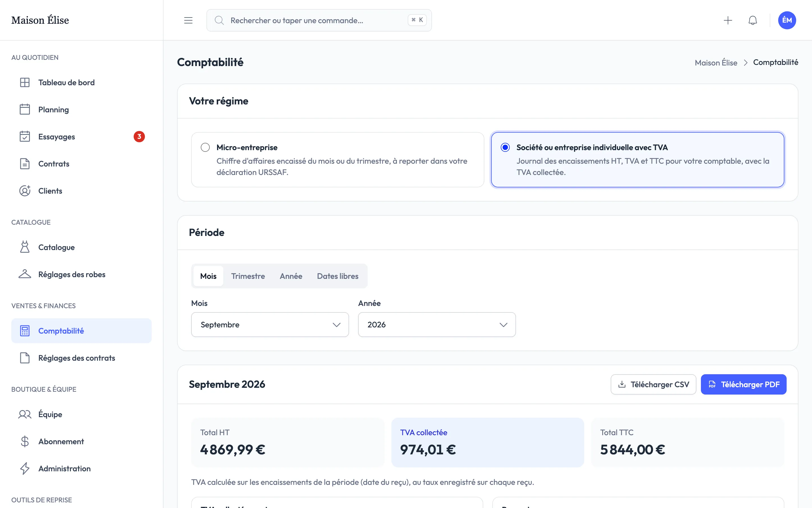The height and width of the screenshot is (508, 812).
Task: Click the search magnifier icon
Action: coord(219,20)
